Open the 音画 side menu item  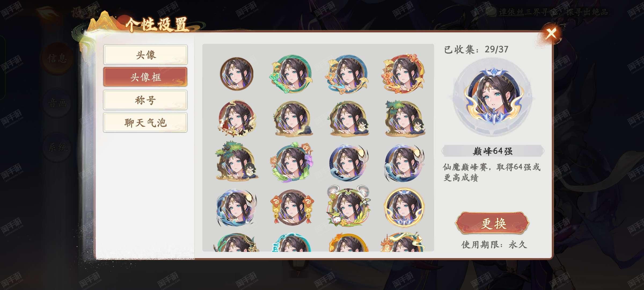click(57, 103)
